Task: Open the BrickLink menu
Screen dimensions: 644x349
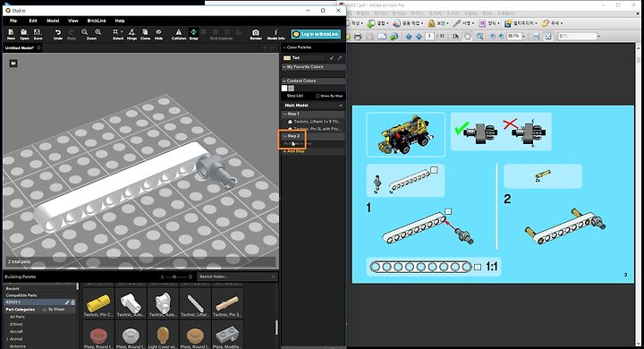Action: (x=97, y=21)
